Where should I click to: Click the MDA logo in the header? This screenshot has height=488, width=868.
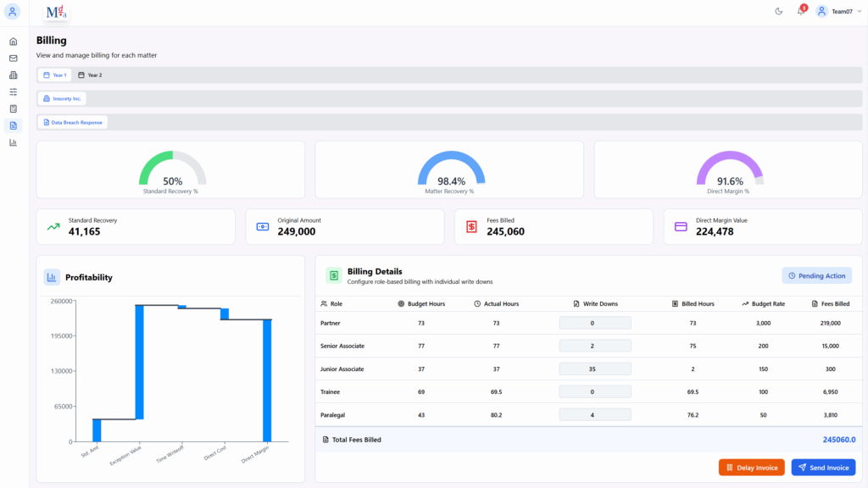(57, 11)
